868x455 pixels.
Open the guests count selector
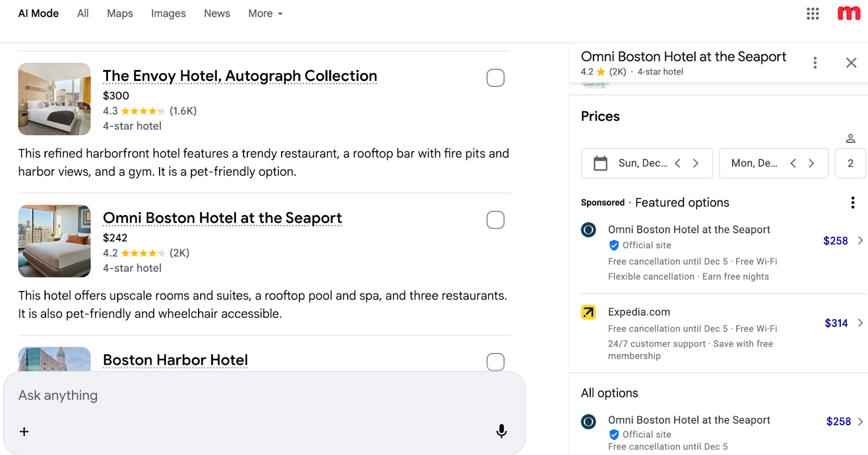pos(850,163)
